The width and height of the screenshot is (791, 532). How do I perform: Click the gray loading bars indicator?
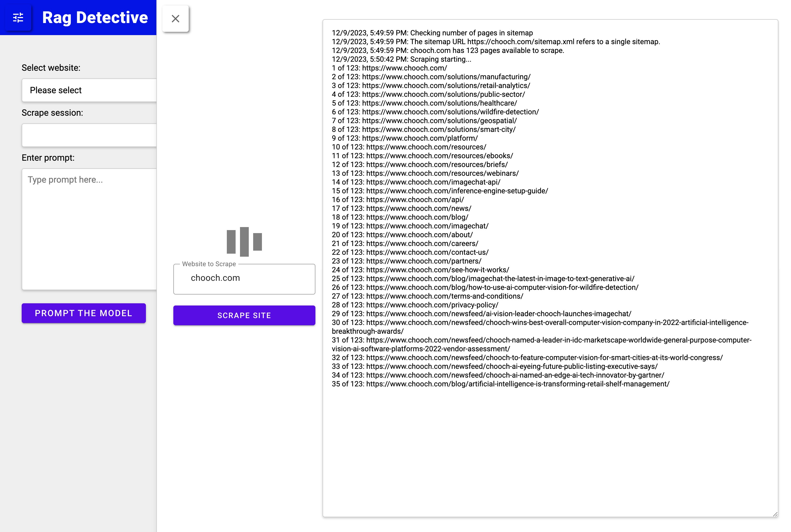(x=244, y=242)
